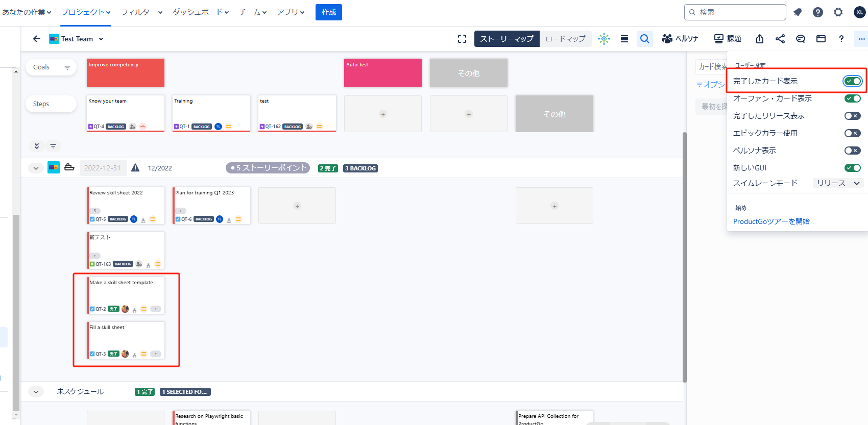Viewport: 868px width, 425px height.
Task: Open the share export icon
Action: 759,39
